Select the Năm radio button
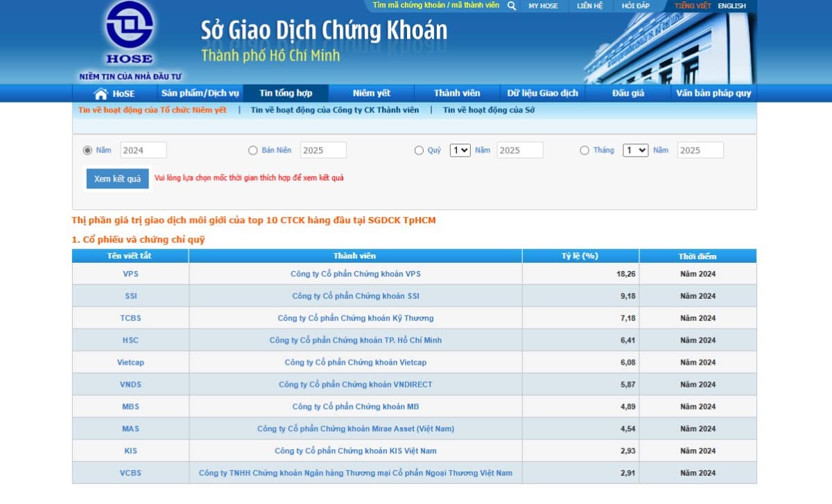Screen dimensions: 832x504 87,150
